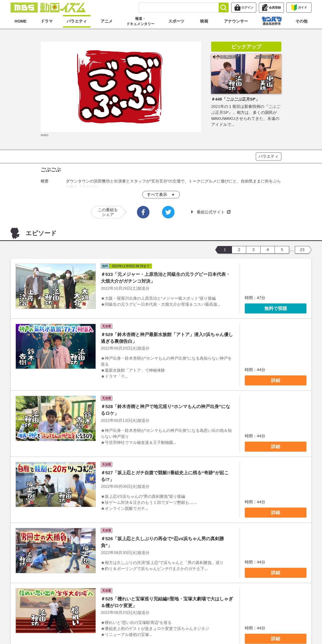Open the ドラマ menu item
Image resolution: width=322 pixels, height=644 pixels.
[x=47, y=21]
